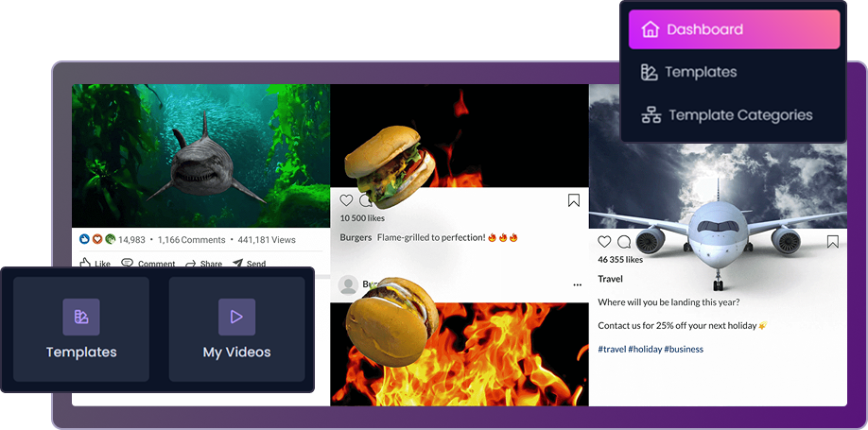Like the travel airplane post
868x430 pixels.
click(x=605, y=242)
